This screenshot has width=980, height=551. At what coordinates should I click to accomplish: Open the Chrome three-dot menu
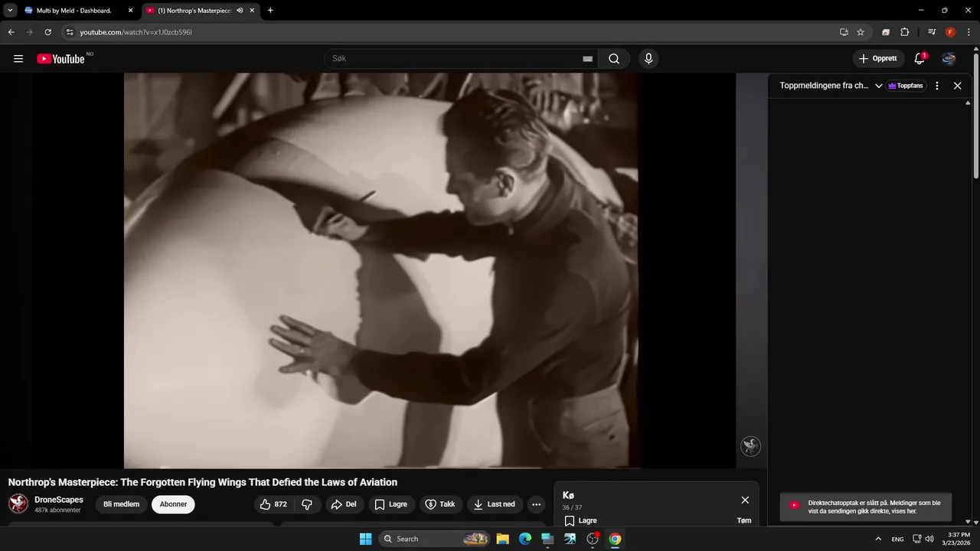click(969, 32)
